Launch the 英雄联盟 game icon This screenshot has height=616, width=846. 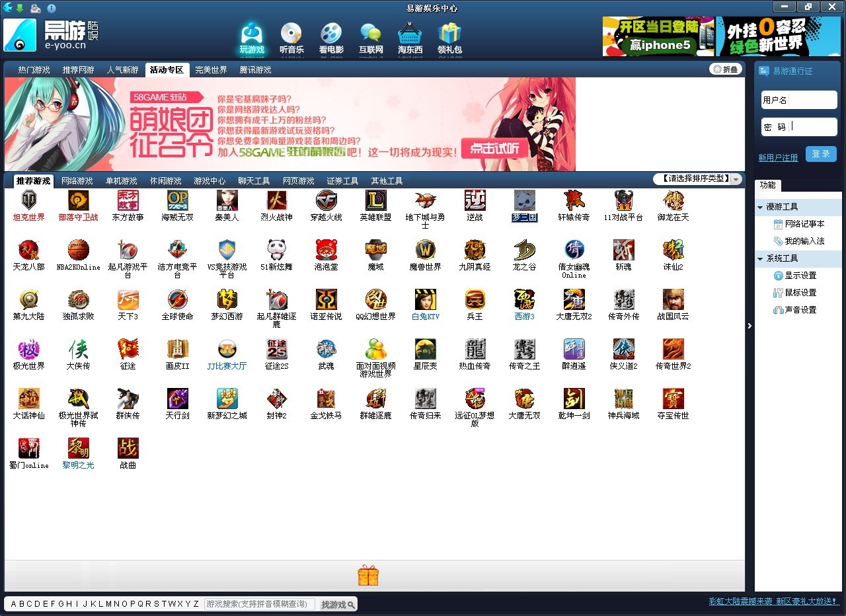[375, 201]
